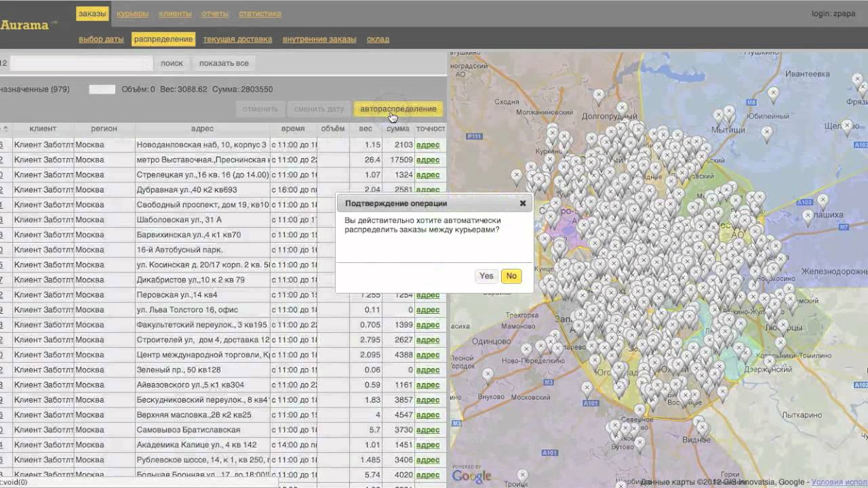Click the map marker above Внуково
The width and height of the screenshot is (868, 488).
click(x=488, y=374)
